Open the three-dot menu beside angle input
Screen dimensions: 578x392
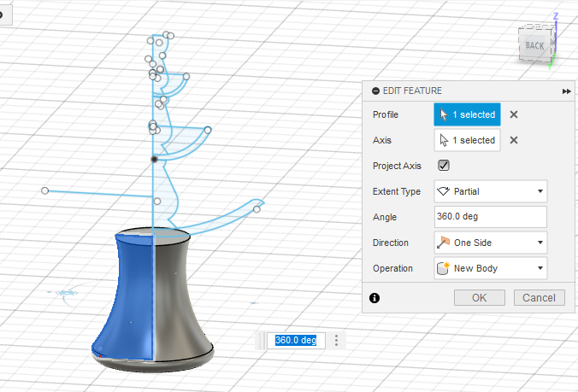[336, 340]
